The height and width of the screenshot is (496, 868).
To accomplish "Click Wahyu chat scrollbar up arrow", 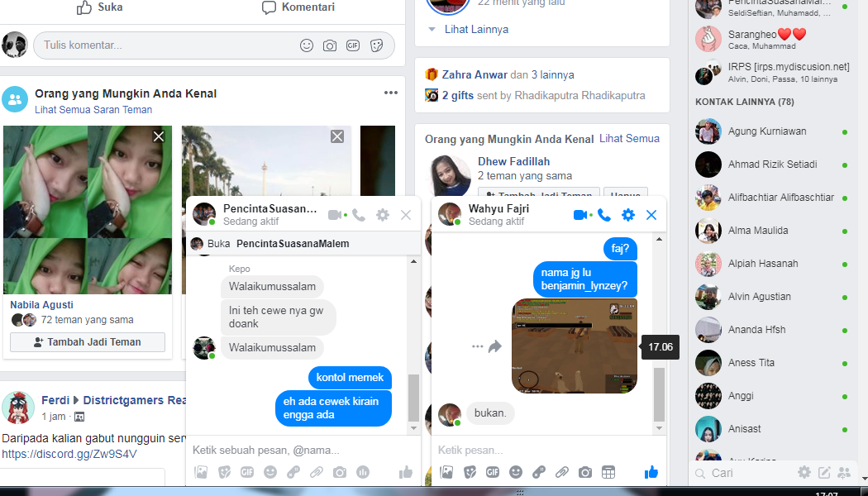I will point(659,239).
